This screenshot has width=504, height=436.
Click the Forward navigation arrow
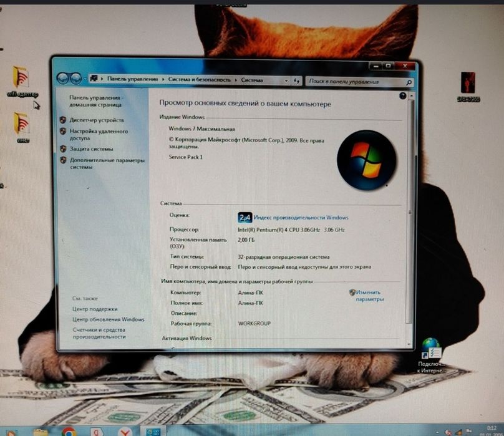pyautogui.click(x=76, y=79)
